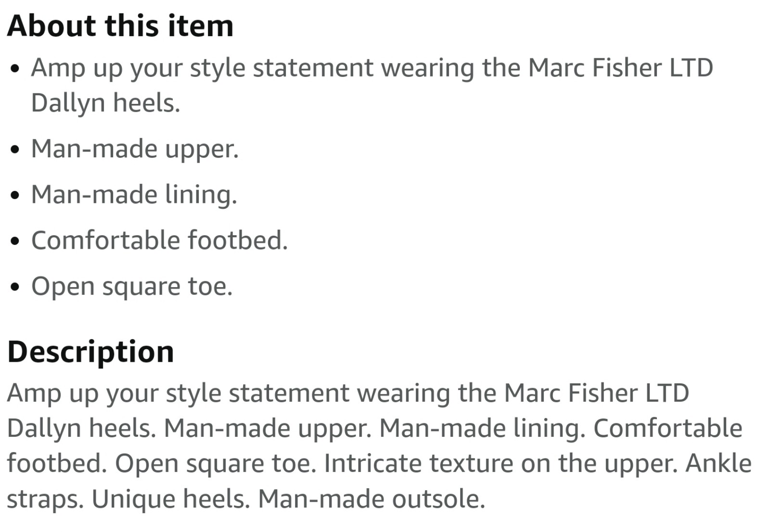Click the bullet dot beside "Comfortable footbed."
This screenshot has height=532, width=770.
tap(15, 241)
